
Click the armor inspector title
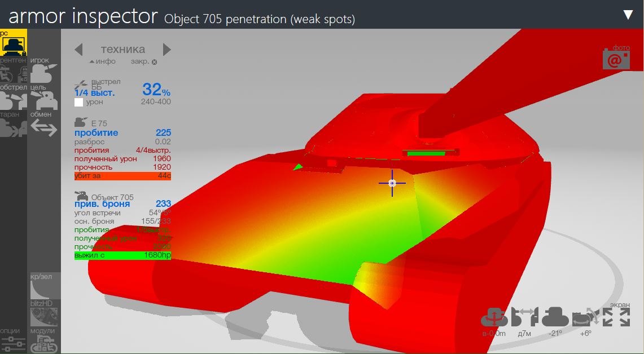pyautogui.click(x=83, y=16)
